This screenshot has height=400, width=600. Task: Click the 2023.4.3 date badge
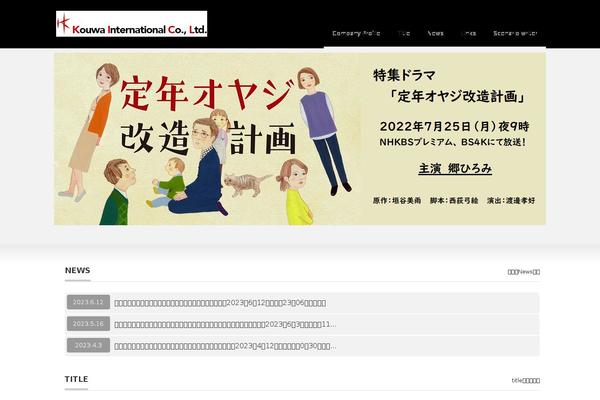(88, 345)
